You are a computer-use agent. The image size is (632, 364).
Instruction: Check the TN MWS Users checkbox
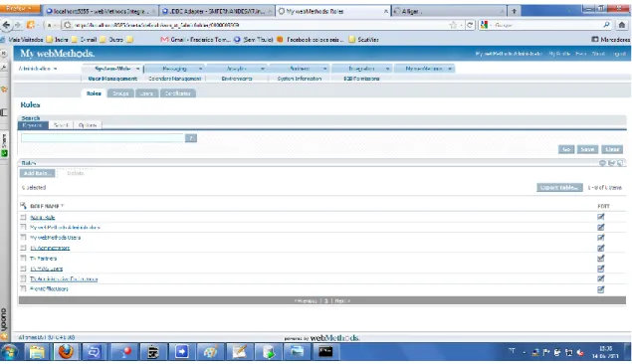23,269
